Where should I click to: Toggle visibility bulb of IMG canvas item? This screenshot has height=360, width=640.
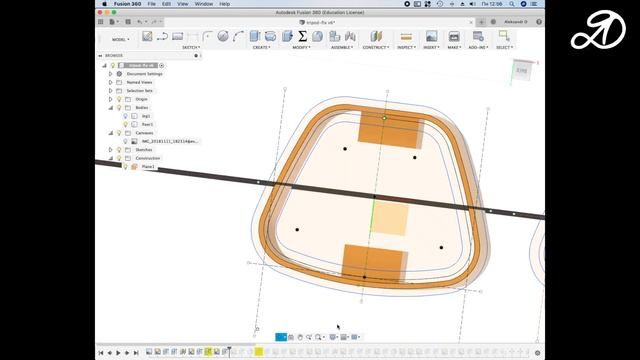click(x=126, y=141)
